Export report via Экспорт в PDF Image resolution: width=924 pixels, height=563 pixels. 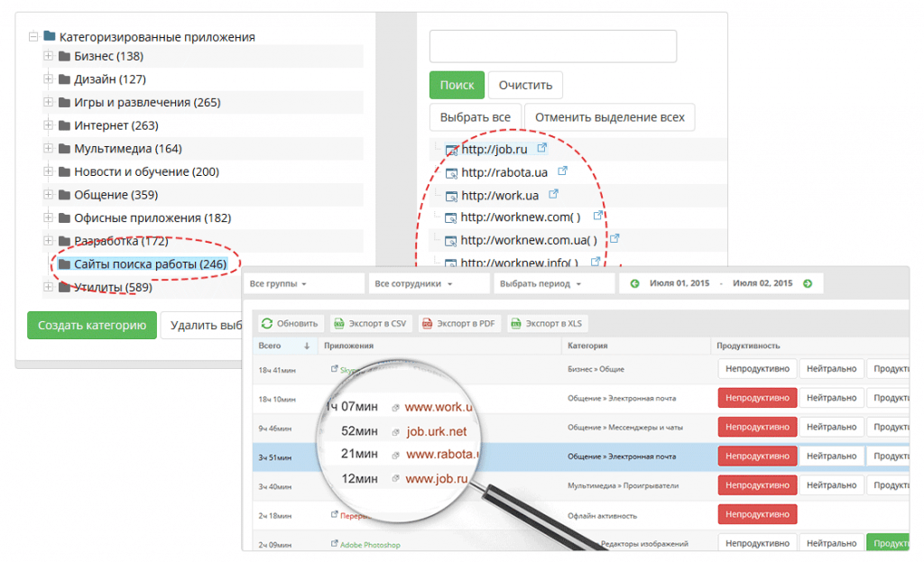[x=458, y=323]
